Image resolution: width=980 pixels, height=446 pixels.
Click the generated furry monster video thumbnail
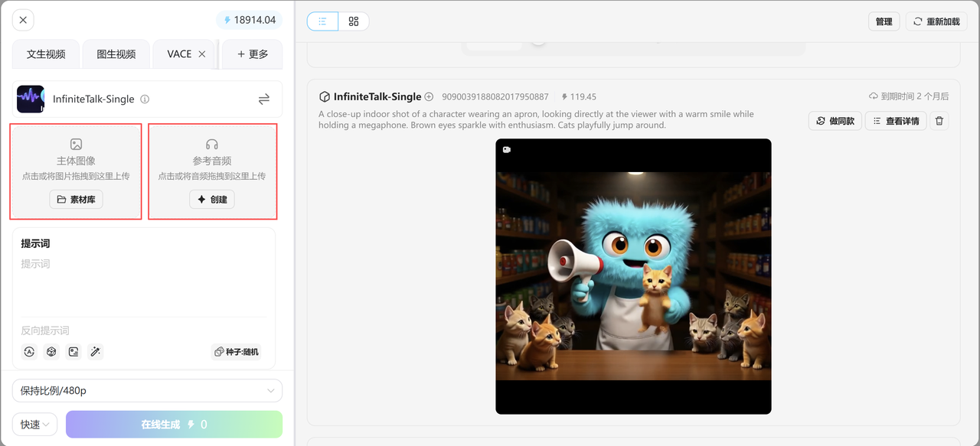tap(633, 276)
